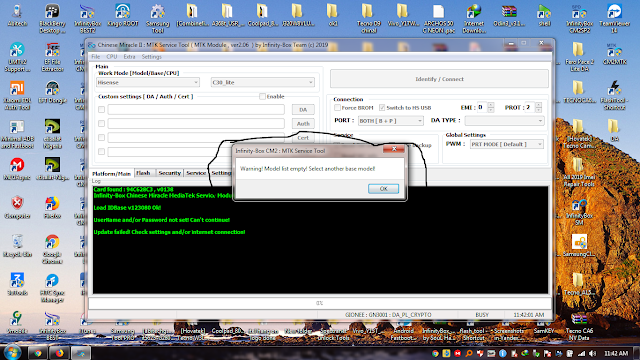Select the Platform/Main tab
Screen dimensions: 640x360
click(111, 173)
